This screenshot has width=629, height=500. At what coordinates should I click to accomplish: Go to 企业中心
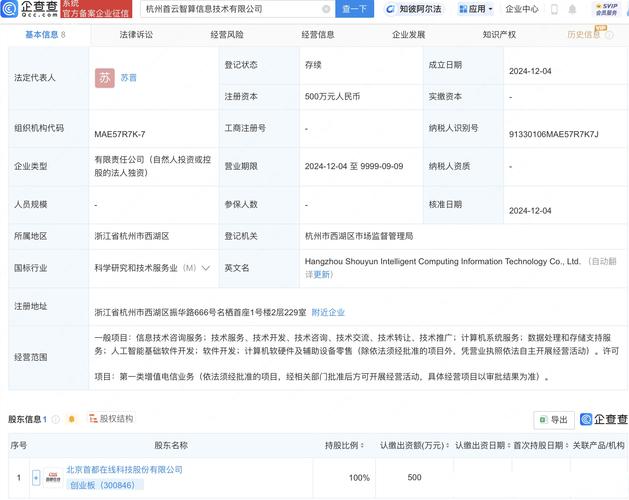tap(521, 9)
